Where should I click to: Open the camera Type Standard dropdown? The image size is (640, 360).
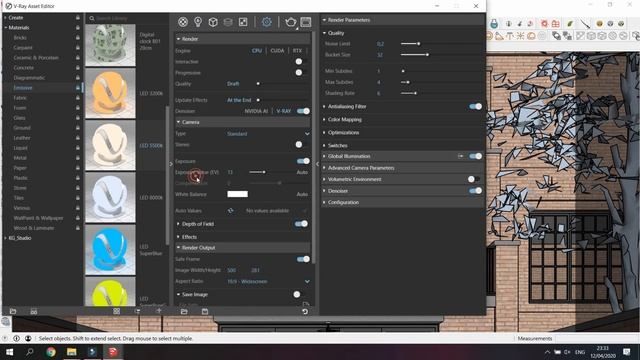[268, 134]
